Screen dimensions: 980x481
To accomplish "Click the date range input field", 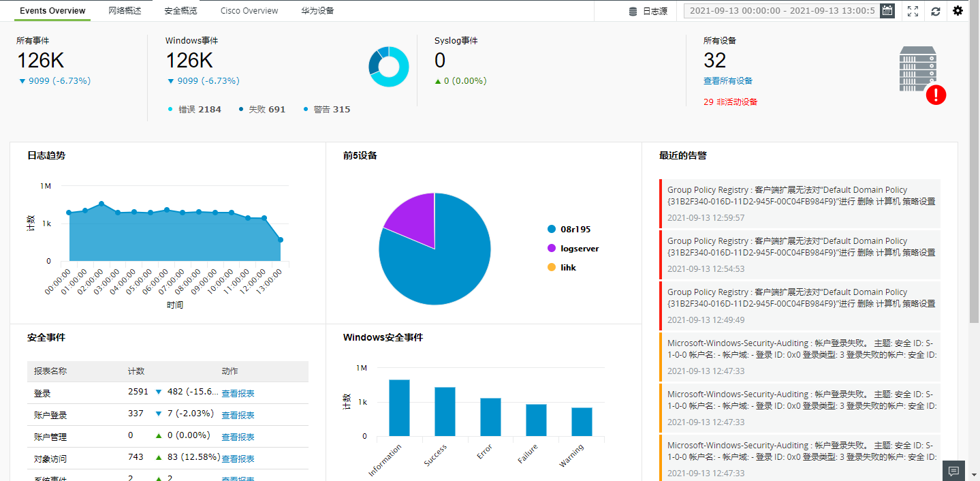I will [781, 11].
